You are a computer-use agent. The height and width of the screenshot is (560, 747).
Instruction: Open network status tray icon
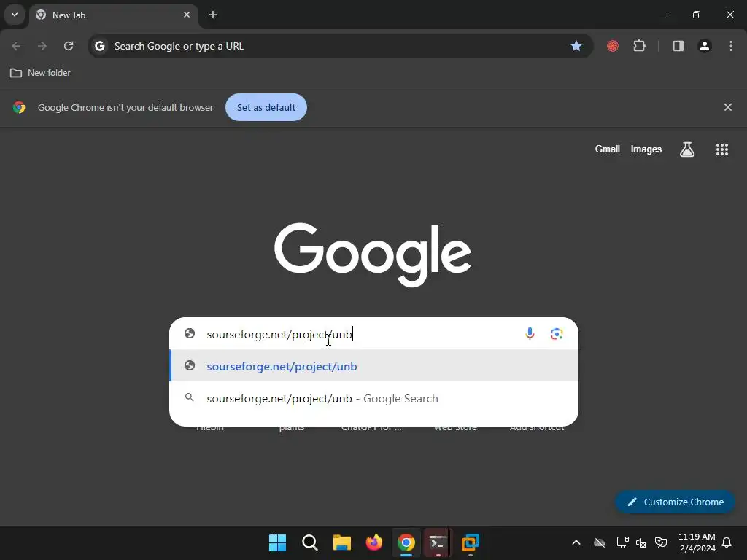[622, 542]
